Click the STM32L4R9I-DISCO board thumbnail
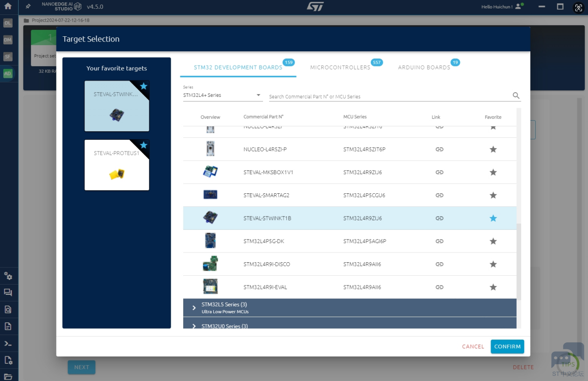 tap(210, 264)
